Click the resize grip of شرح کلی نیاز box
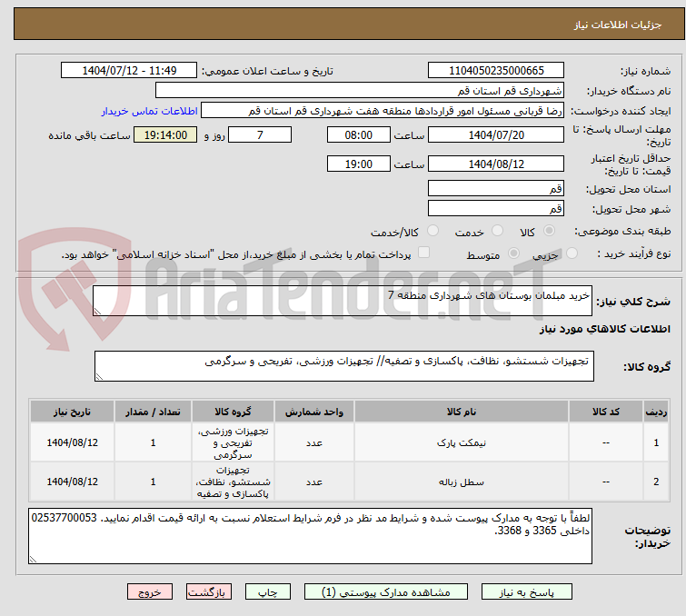The height and width of the screenshot is (616, 686). coord(97,312)
